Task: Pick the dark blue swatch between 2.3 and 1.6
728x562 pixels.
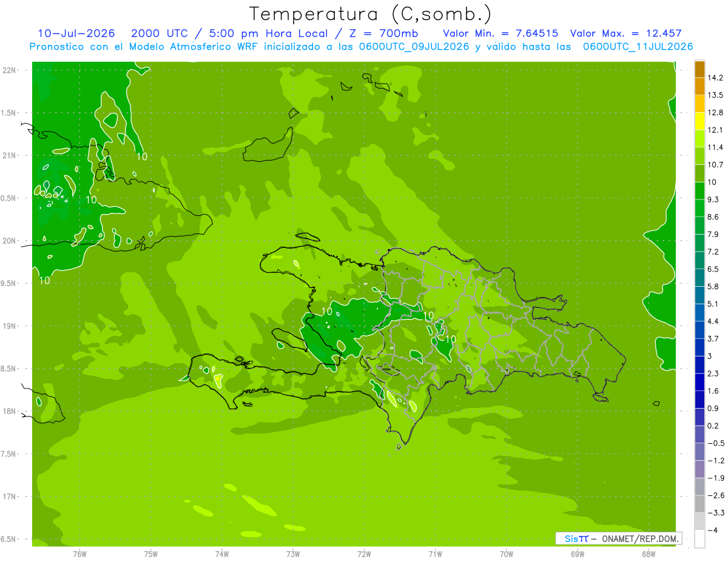Action: click(x=699, y=382)
